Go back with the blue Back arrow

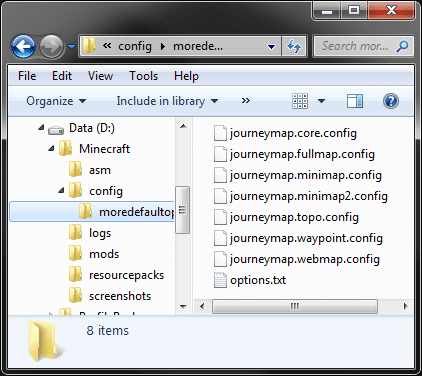point(23,46)
